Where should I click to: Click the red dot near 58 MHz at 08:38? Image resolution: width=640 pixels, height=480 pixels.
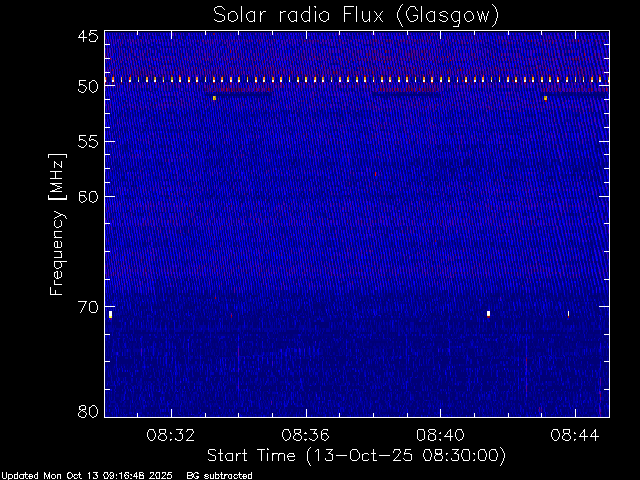click(x=376, y=174)
